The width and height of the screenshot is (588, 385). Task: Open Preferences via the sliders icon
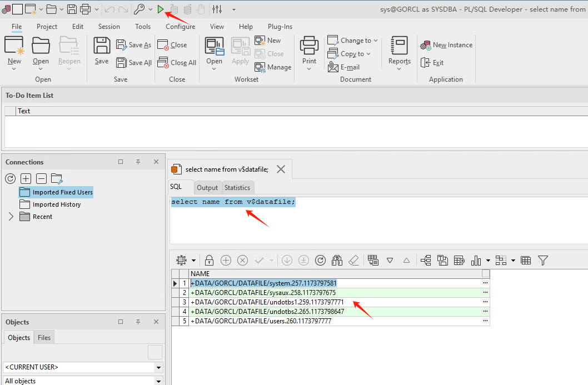pyautogui.click(x=217, y=9)
